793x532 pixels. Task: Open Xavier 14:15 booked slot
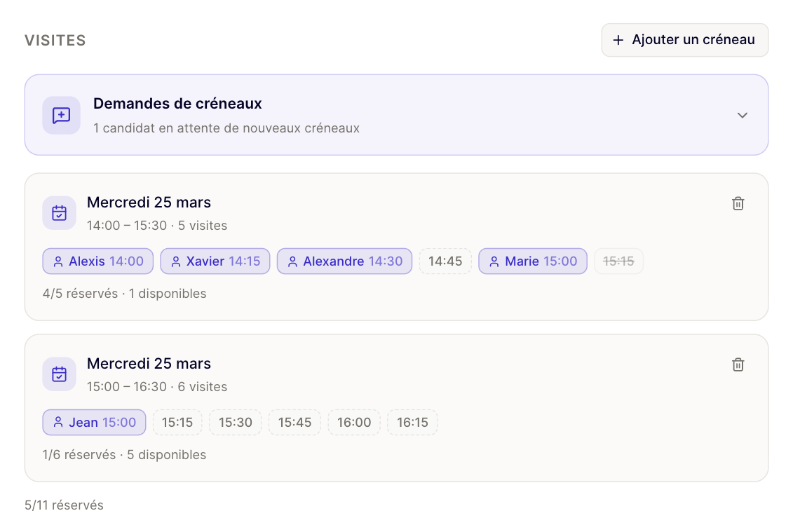tap(215, 261)
